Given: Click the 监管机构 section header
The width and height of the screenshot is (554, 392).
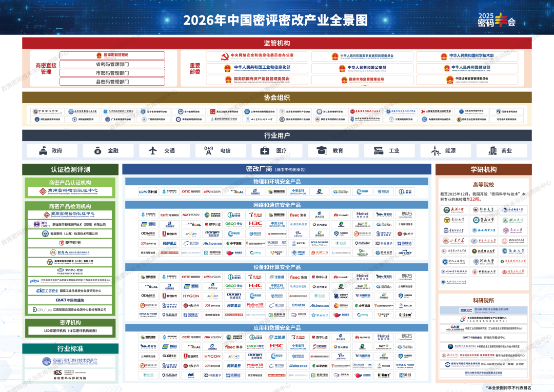Looking at the screenshot, I should pos(277,43).
